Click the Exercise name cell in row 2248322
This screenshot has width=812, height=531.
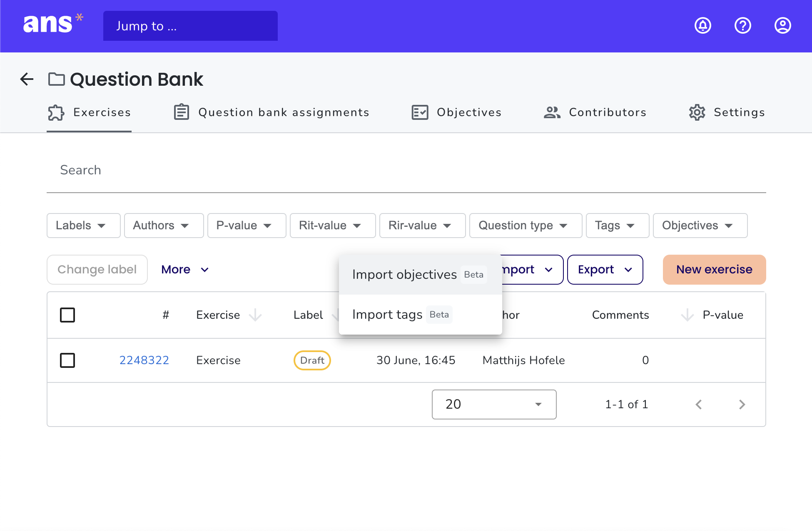[x=219, y=360]
